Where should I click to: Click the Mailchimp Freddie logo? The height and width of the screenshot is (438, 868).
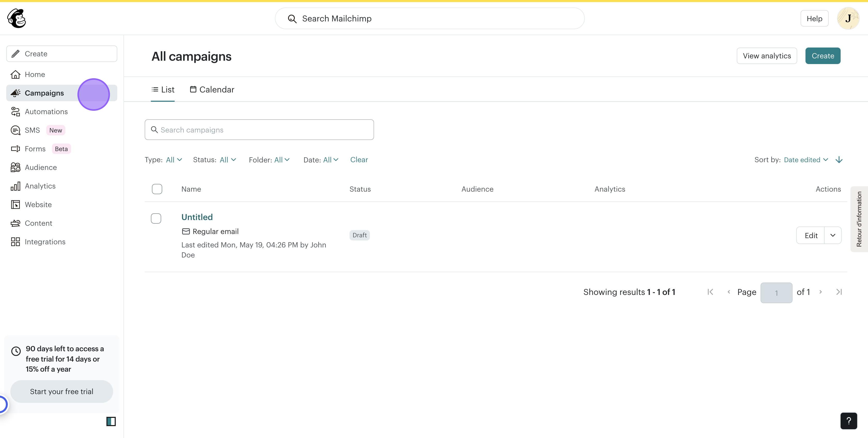tap(17, 18)
